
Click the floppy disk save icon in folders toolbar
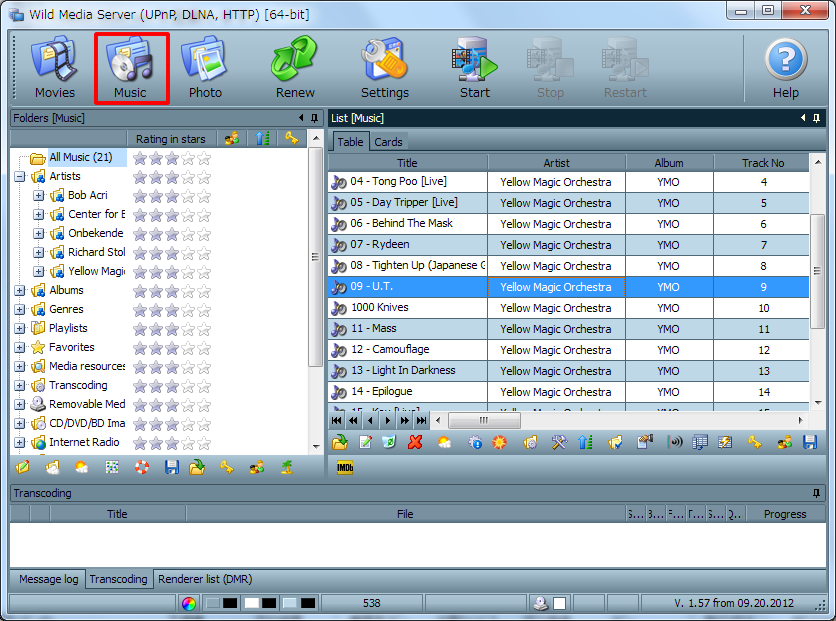tap(172, 467)
